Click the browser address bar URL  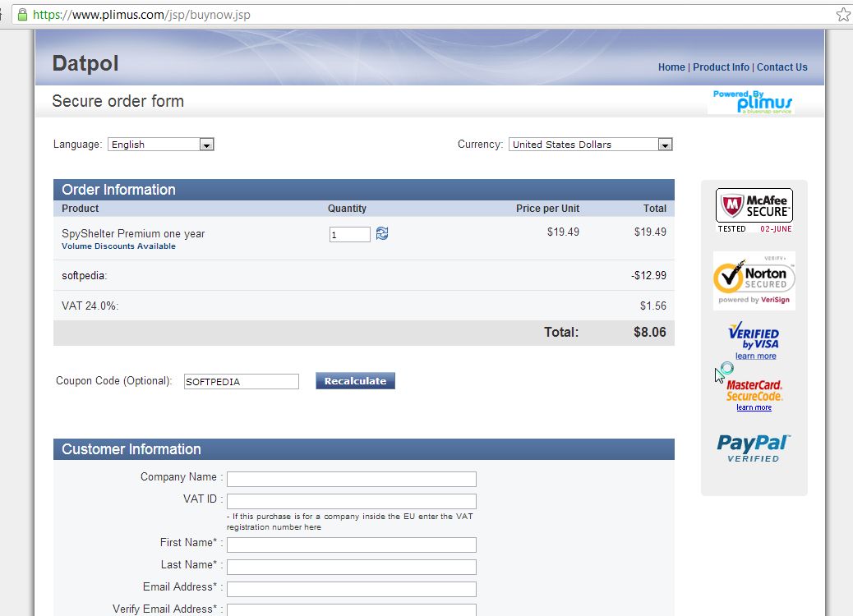coord(141,15)
